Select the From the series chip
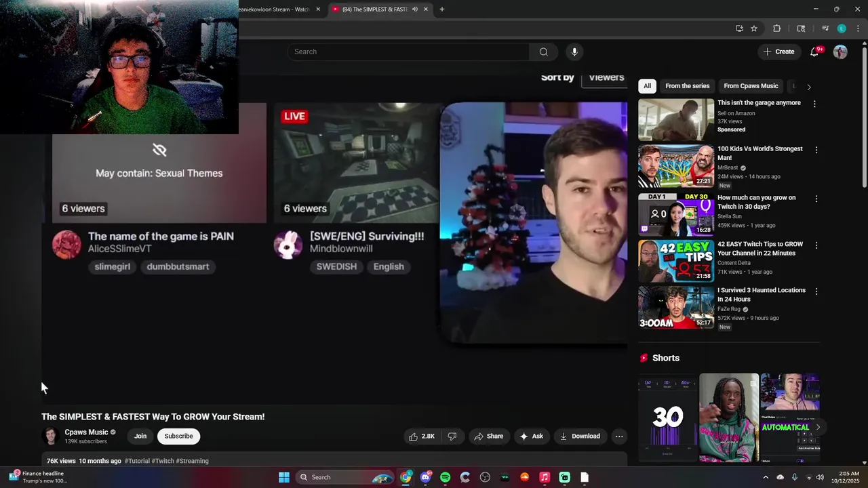This screenshot has width=868, height=488. click(687, 86)
